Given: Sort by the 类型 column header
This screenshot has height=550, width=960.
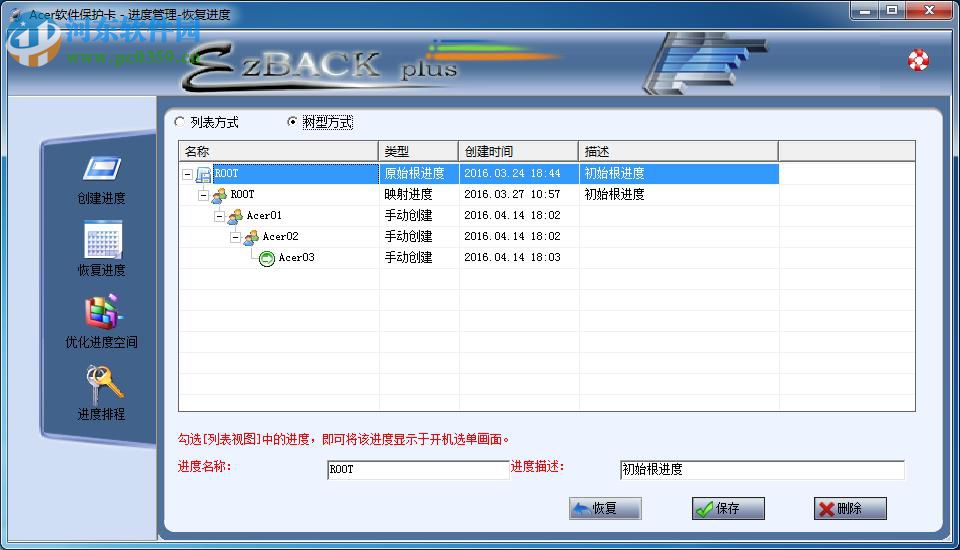Looking at the screenshot, I should [419, 151].
